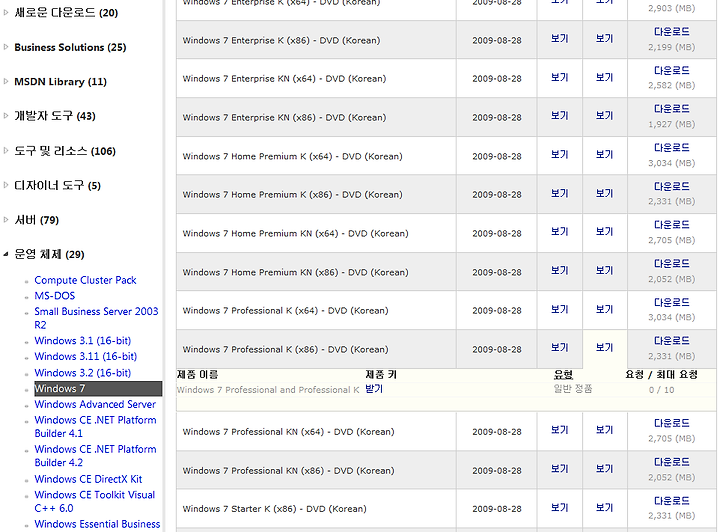
Task: Click 받기 to get the product key
Action: (374, 389)
